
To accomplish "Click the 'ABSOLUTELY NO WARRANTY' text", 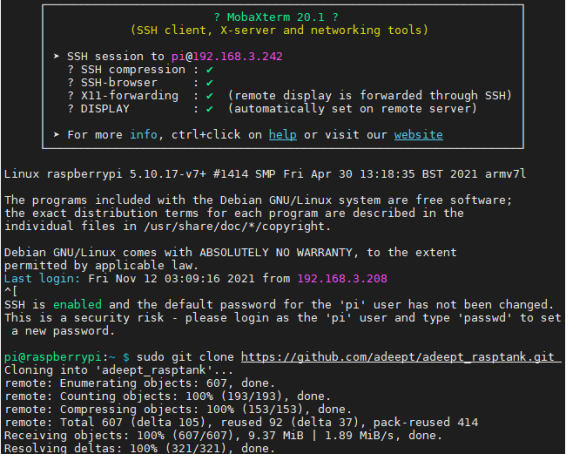I will [x=276, y=252].
